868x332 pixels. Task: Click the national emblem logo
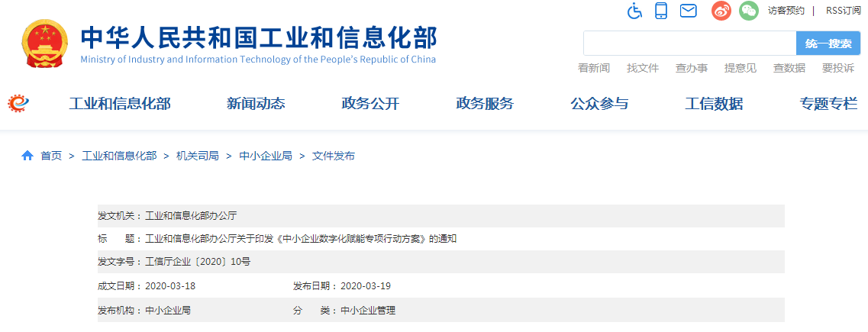(x=44, y=44)
